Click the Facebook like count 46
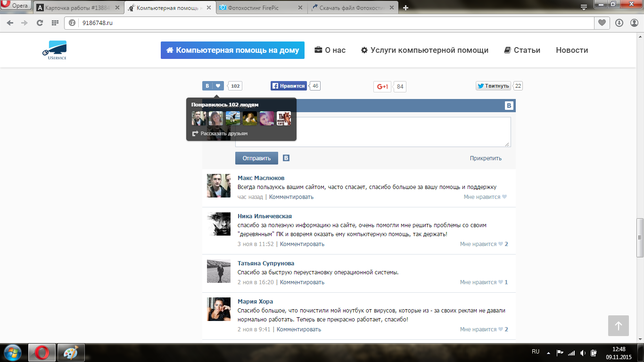 [315, 86]
